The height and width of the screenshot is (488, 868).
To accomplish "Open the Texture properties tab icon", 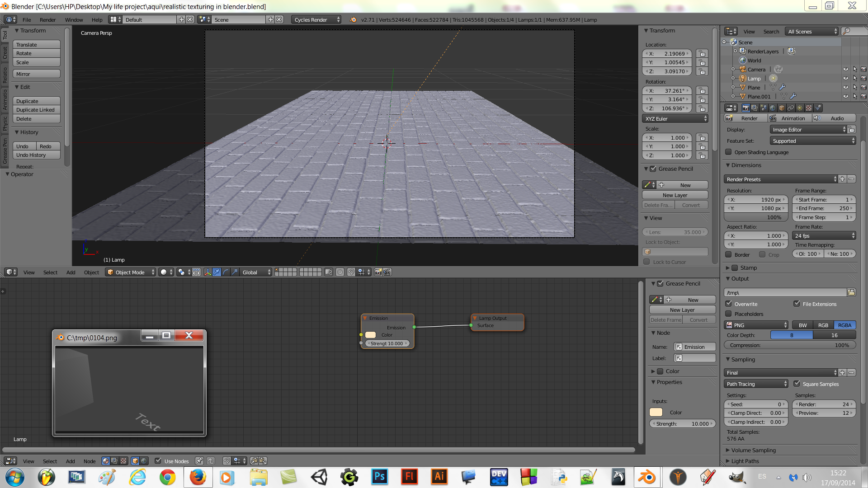I will (x=809, y=108).
